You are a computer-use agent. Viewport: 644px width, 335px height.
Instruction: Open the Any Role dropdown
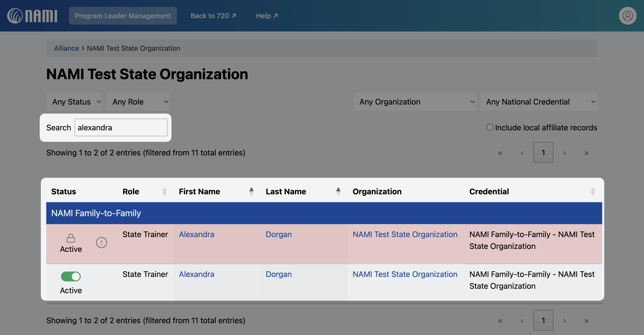(138, 102)
